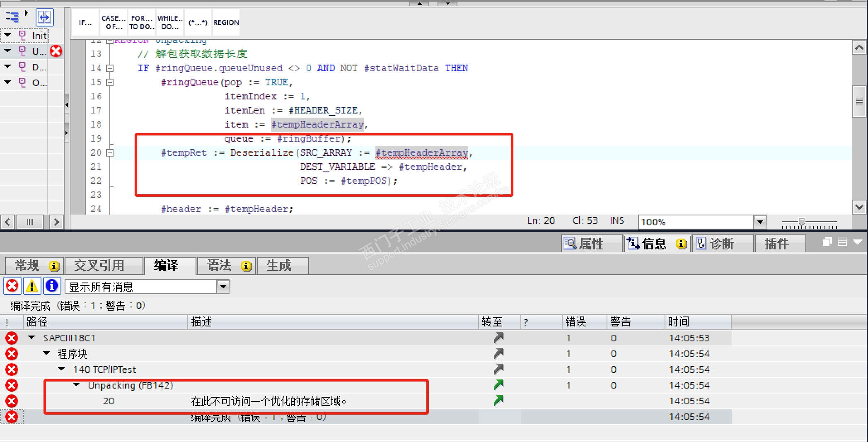Click the fit column width icon
Viewport: 868px width, 442px height.
(44, 17)
